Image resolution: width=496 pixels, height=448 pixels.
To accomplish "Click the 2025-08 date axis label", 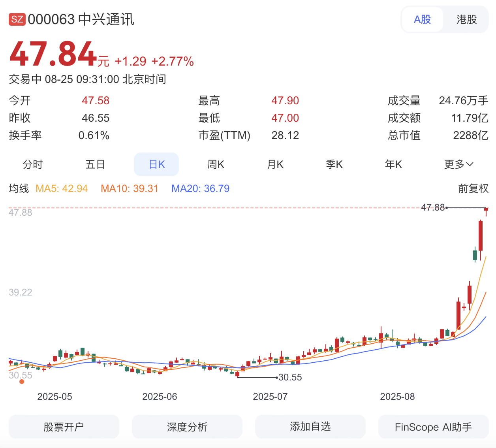I will point(398,397).
